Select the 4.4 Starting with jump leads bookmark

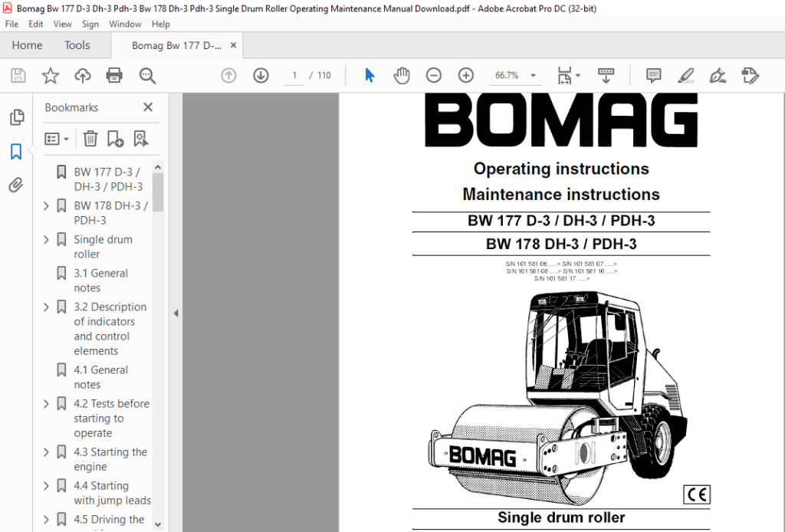click(112, 493)
